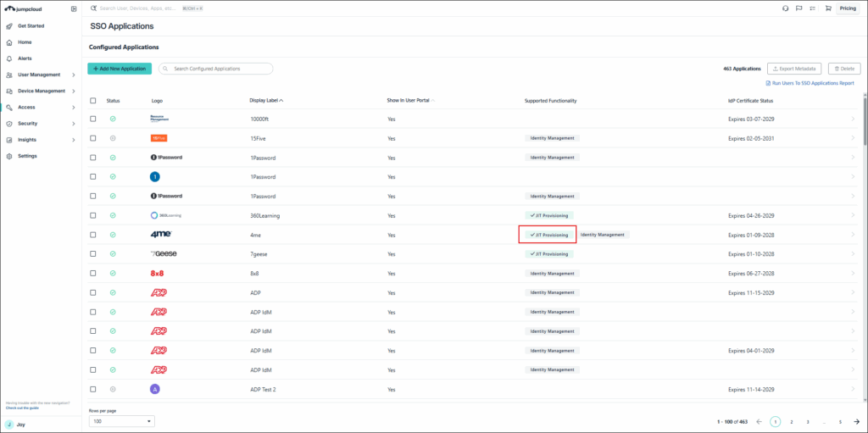Viewport: 868px width, 433px height.
Task: Jump to page 5 of applications
Action: coord(840,422)
